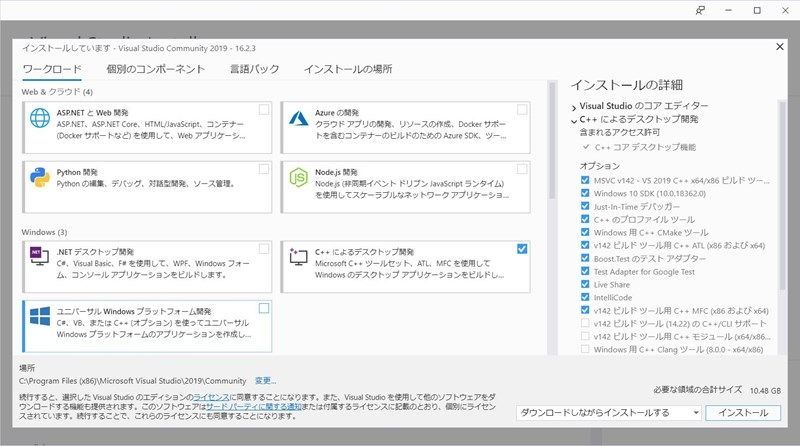Enable the Node.js 開発 workload checkbox
Screen dimensions: 800x446
point(522,169)
